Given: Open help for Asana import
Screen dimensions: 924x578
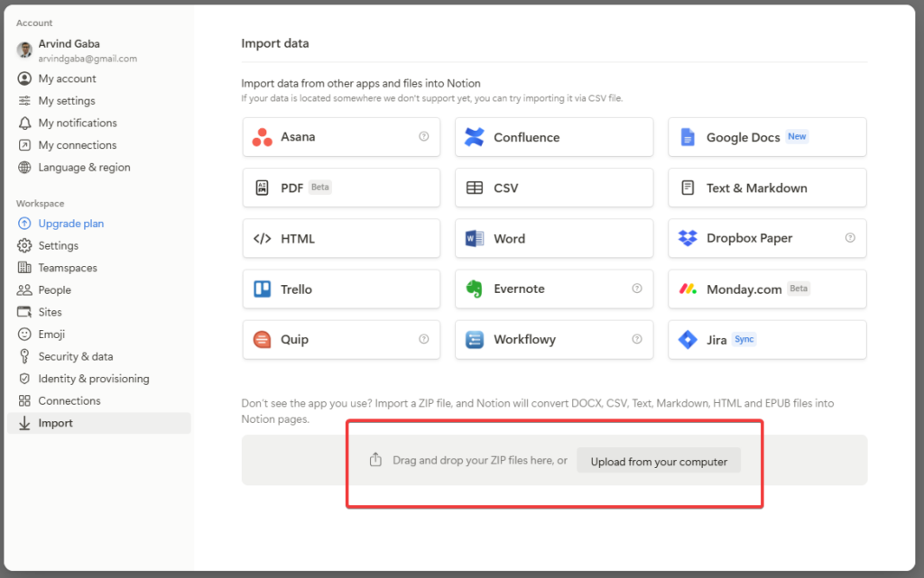Looking at the screenshot, I should coord(424,136).
